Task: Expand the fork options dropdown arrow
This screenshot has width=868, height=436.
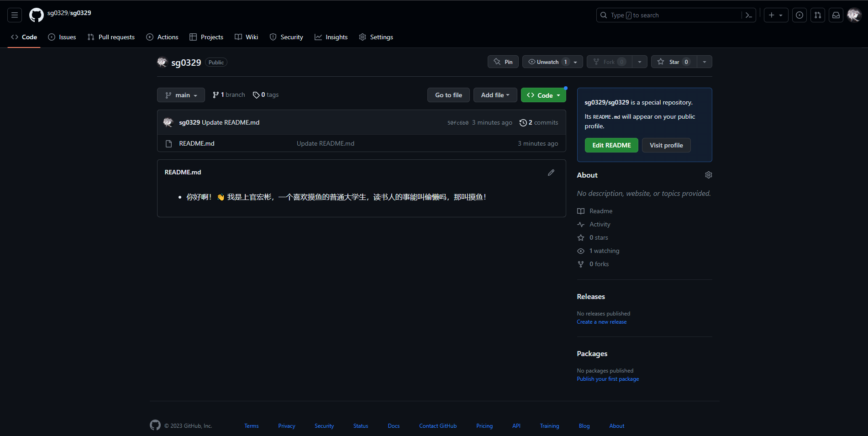Action: pyautogui.click(x=640, y=62)
